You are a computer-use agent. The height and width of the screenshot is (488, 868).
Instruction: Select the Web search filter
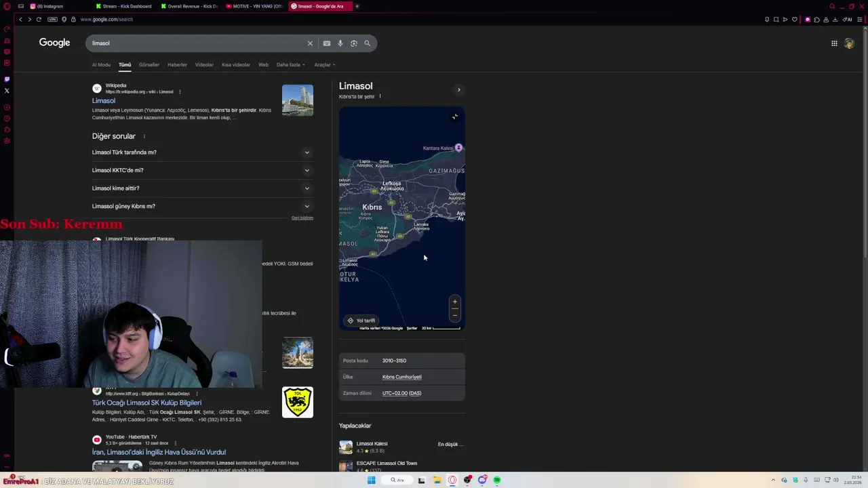click(263, 65)
